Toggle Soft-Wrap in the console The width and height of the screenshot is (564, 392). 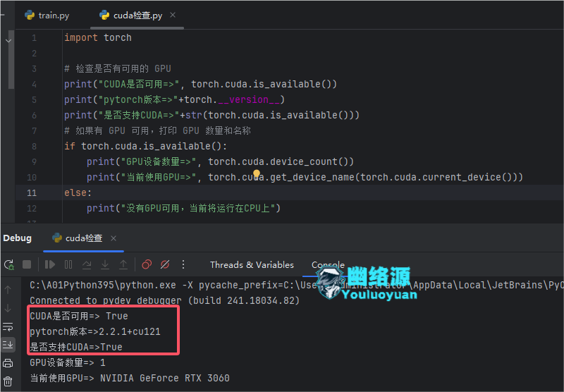point(8,326)
